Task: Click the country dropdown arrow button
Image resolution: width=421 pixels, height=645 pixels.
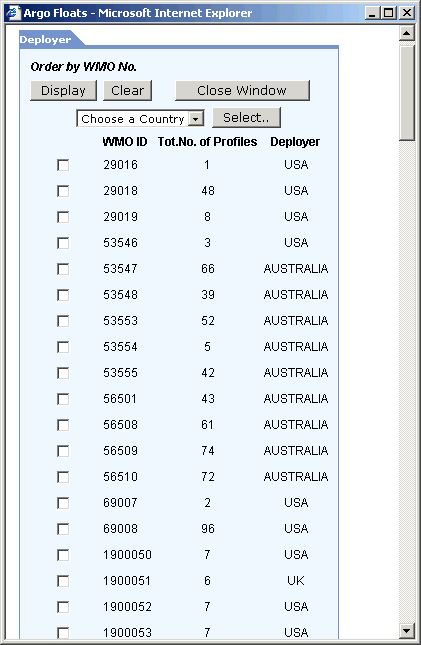Action: coord(196,119)
